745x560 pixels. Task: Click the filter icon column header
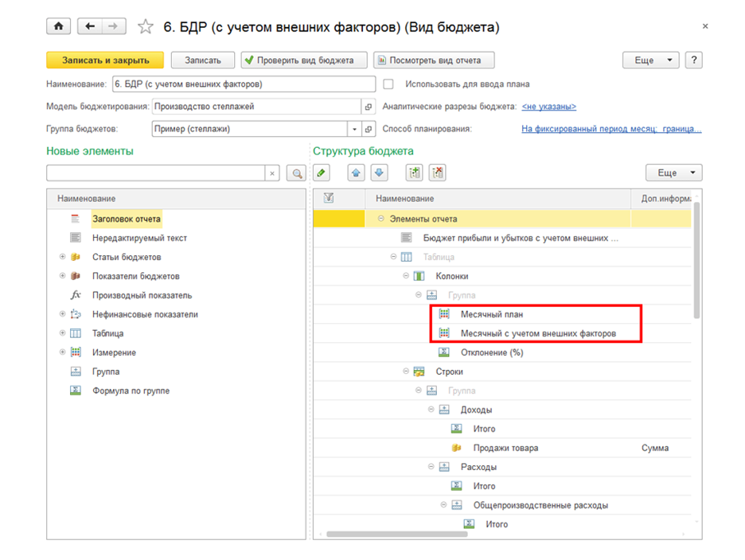328,198
